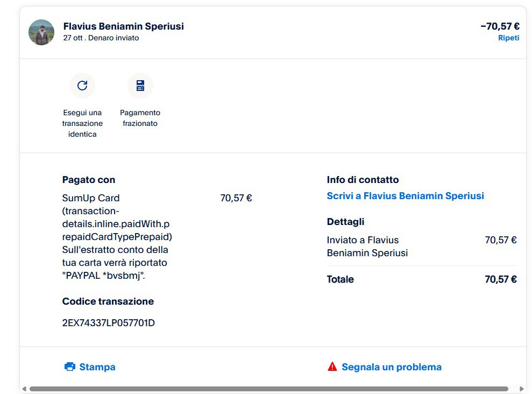Click the printer icon next to Stampa
532x394 pixels.
tap(70, 367)
